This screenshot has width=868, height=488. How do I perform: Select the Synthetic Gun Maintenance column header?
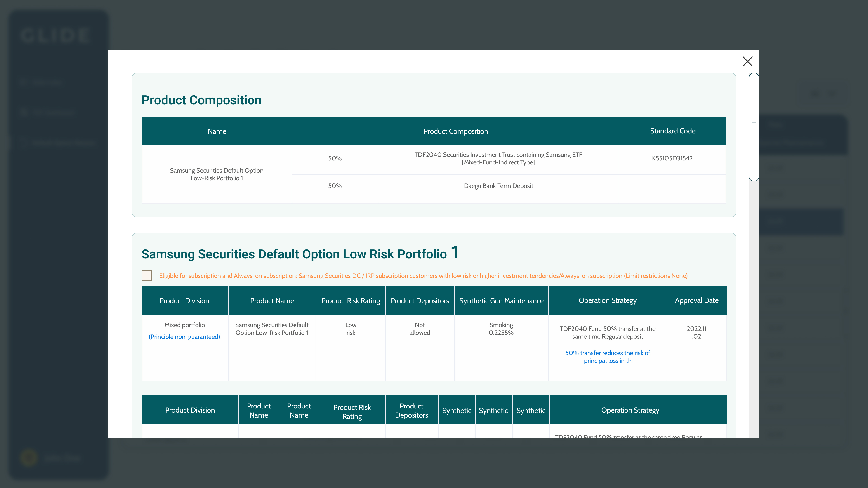(501, 301)
